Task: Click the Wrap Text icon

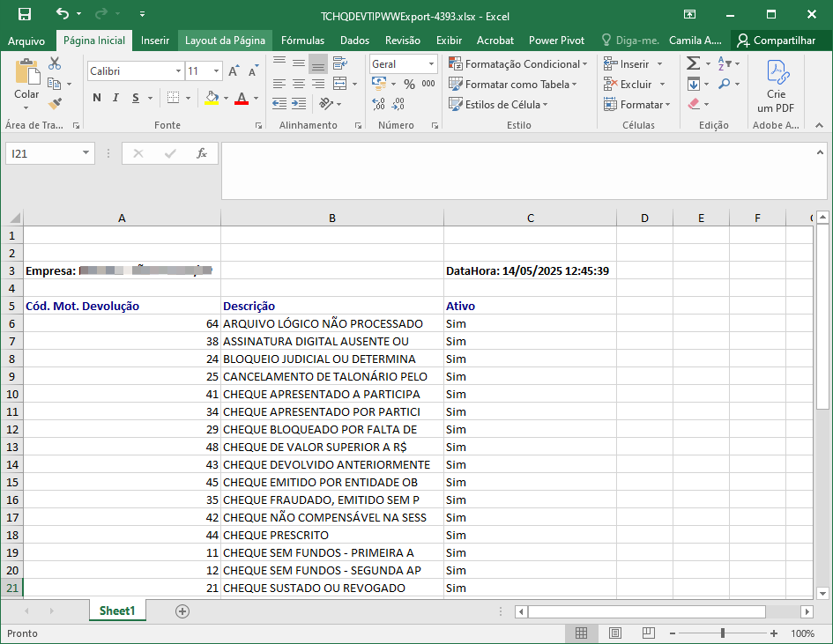Action: coord(340,63)
